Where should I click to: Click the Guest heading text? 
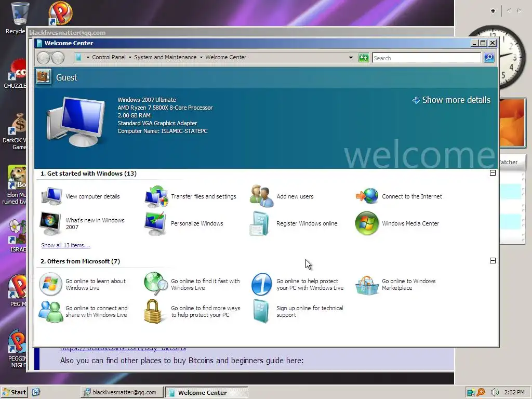point(66,77)
